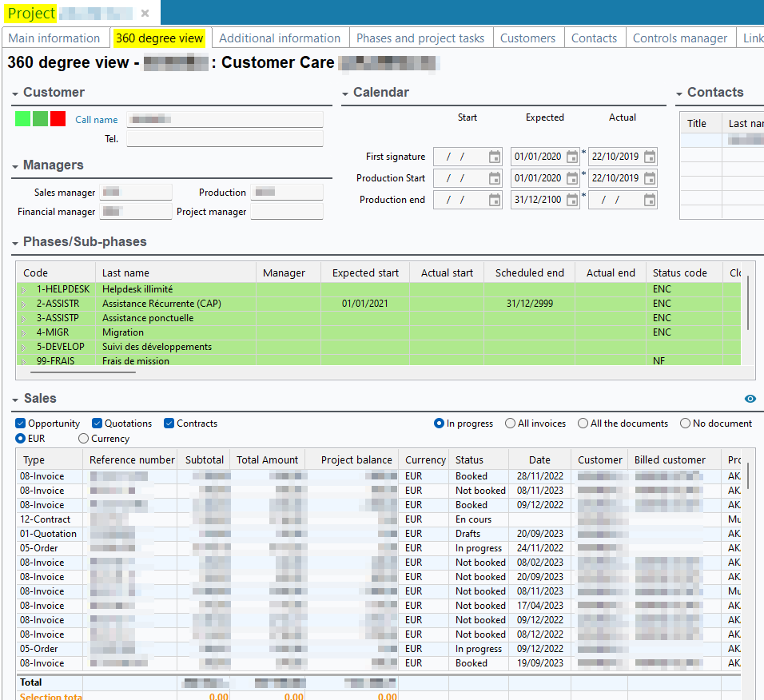Click the eye icon in Sales section
Screen dimensions: 764x700
click(x=750, y=399)
